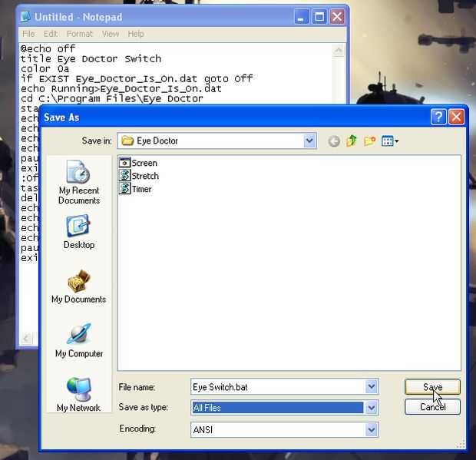Maximize the Notepad window
This screenshot has height=460, width=476.
click(x=319, y=16)
